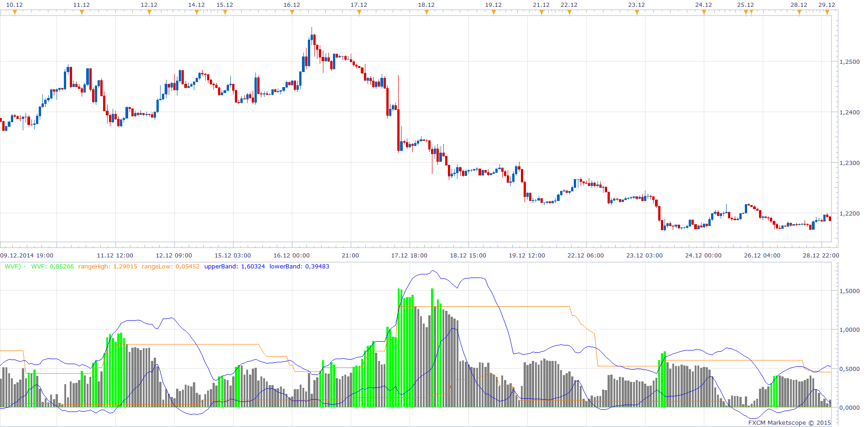This screenshot has width=868, height=427.
Task: Select the rangeLow: 0,05452 legend entry
Action: click(x=171, y=267)
